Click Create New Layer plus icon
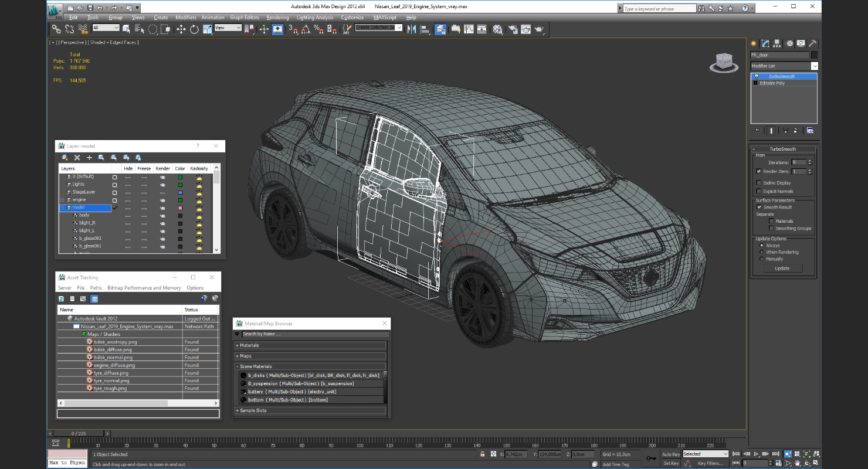Screen dimensions: 868x469 coord(89,158)
